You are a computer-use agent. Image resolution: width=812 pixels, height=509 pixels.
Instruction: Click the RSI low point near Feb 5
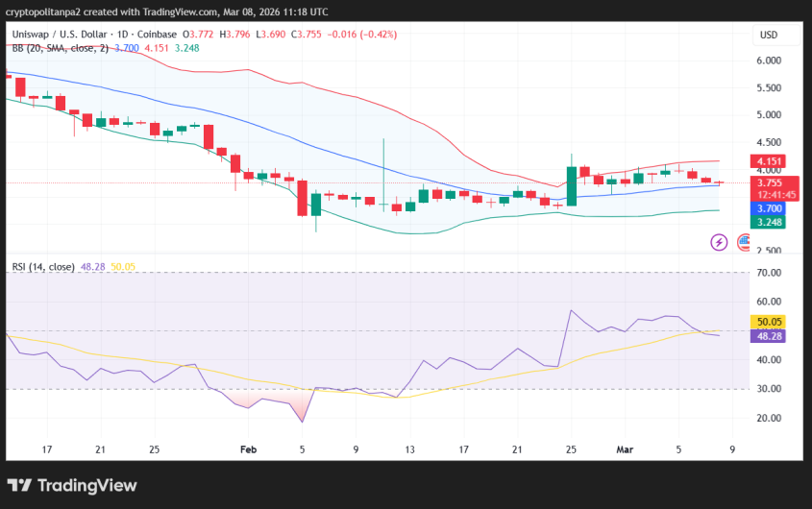303,422
